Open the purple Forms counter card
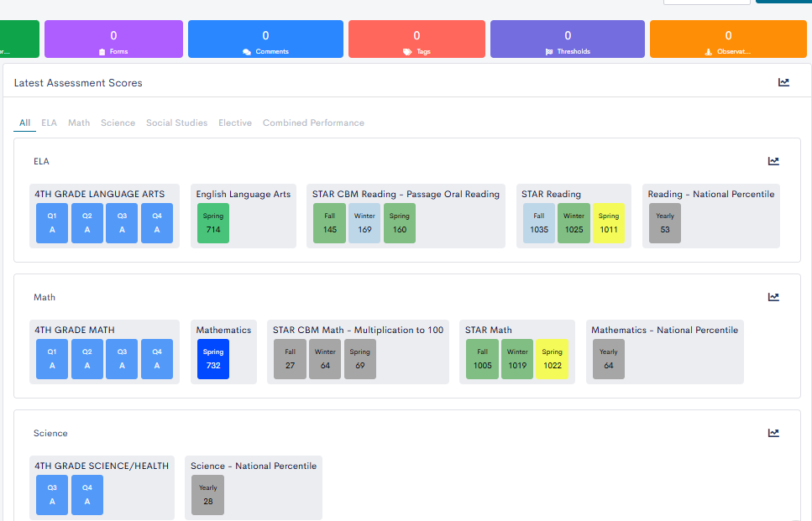 tap(114, 39)
